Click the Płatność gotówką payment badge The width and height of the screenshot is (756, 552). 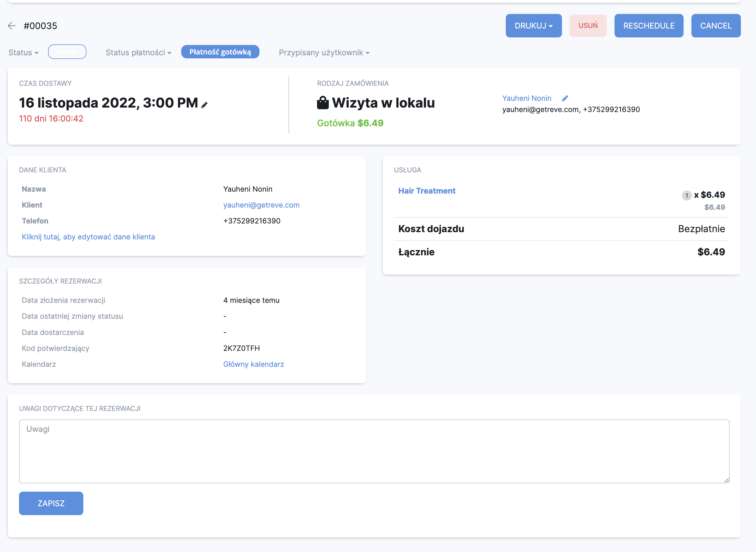coord(220,52)
